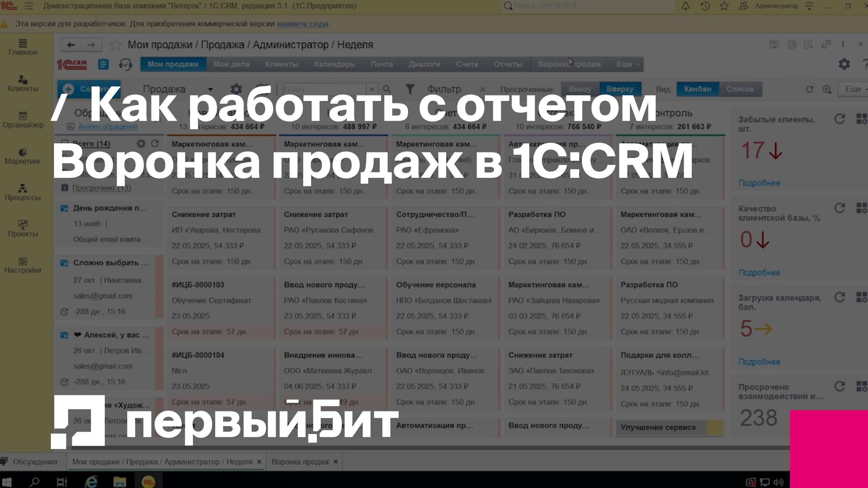The image size is (868, 488).
Task: Open the history clock icon
Action: click(705, 6)
